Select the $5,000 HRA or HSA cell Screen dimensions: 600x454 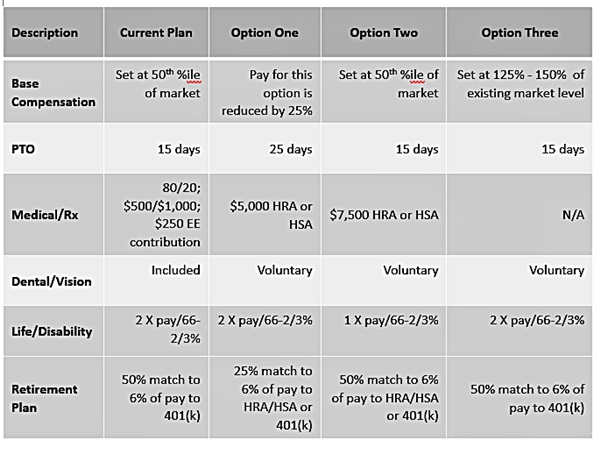pos(272,213)
